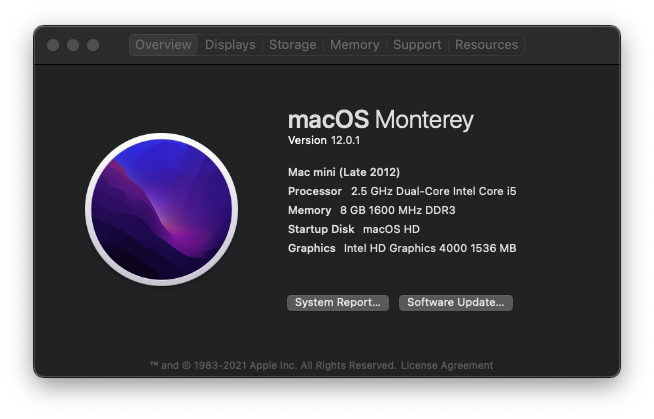The image size is (654, 419).
Task: Click the 1983-2021 Apple Inc. copyright text
Action: pyautogui.click(x=273, y=366)
